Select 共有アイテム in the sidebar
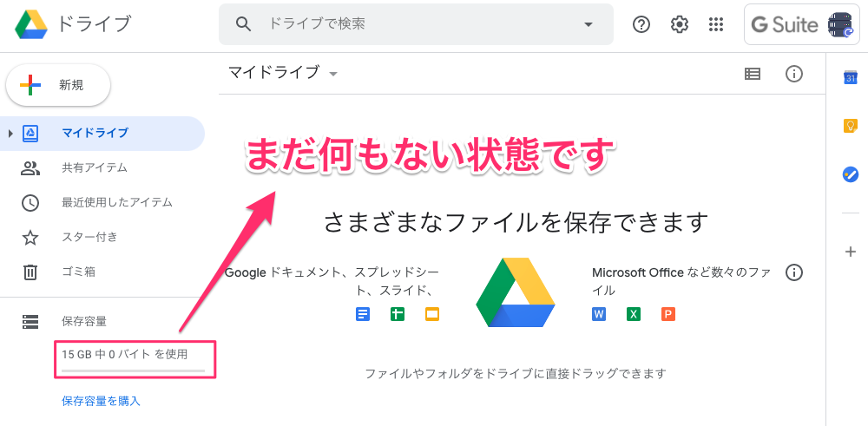The image size is (868, 426). tap(94, 167)
